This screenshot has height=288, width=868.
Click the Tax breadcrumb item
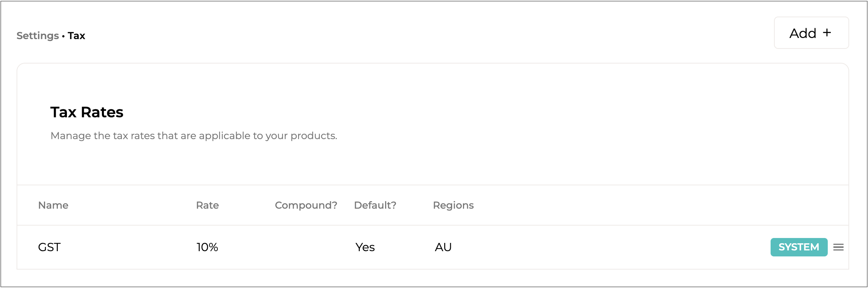point(76,36)
